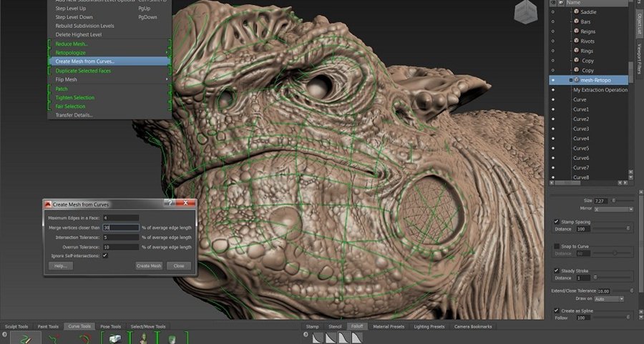644x344 pixels.
Task: Click the lock column header icon
Action: tap(561, 2)
